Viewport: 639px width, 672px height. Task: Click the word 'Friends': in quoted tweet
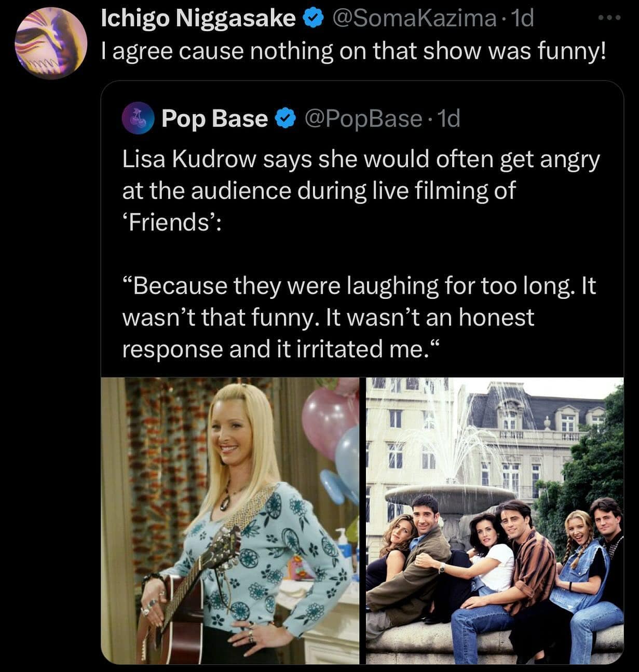pyautogui.click(x=172, y=223)
